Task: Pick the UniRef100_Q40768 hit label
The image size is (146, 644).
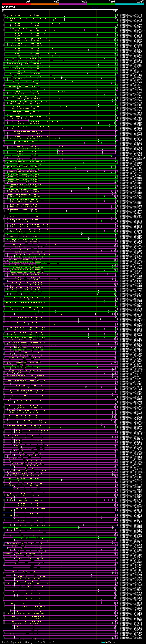Action: click(x=131, y=98)
